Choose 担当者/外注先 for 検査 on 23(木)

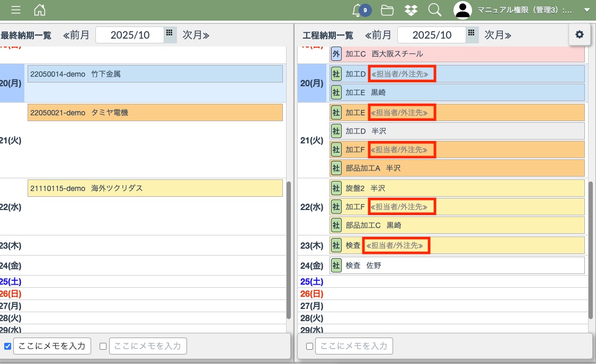coord(395,245)
